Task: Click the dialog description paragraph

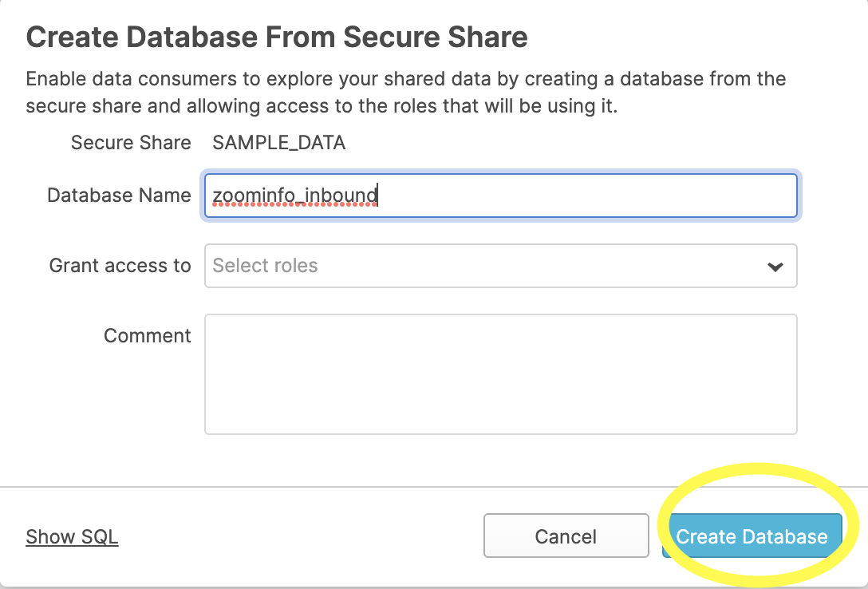Action: click(405, 93)
